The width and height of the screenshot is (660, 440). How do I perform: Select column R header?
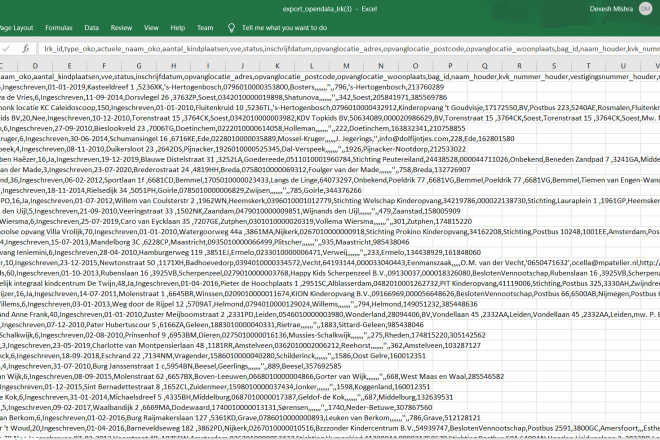tap(519, 66)
